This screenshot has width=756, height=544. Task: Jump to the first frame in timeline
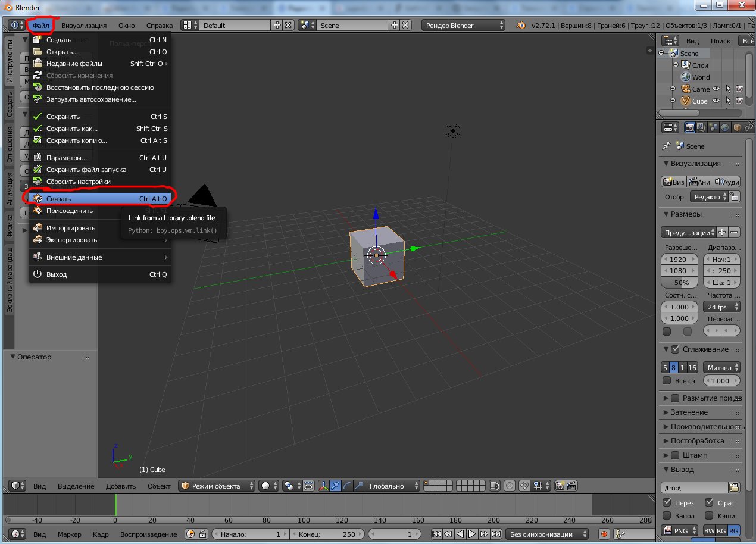(x=436, y=534)
